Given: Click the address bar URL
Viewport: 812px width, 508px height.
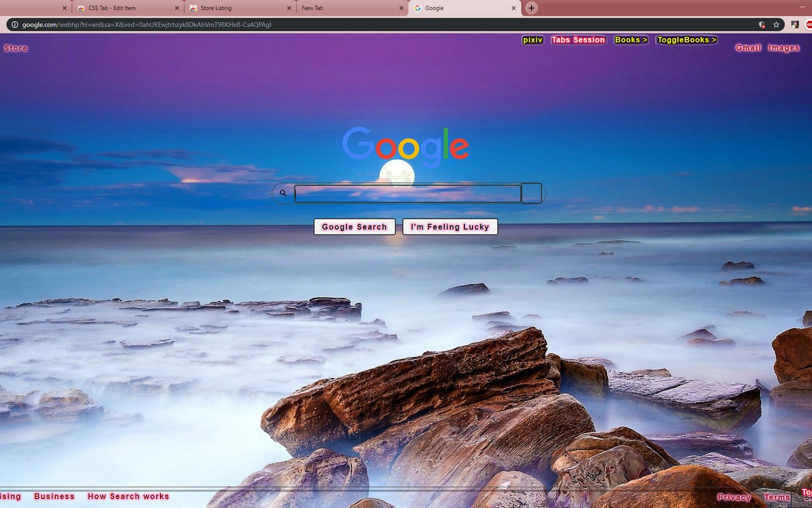Looking at the screenshot, I should (x=147, y=25).
